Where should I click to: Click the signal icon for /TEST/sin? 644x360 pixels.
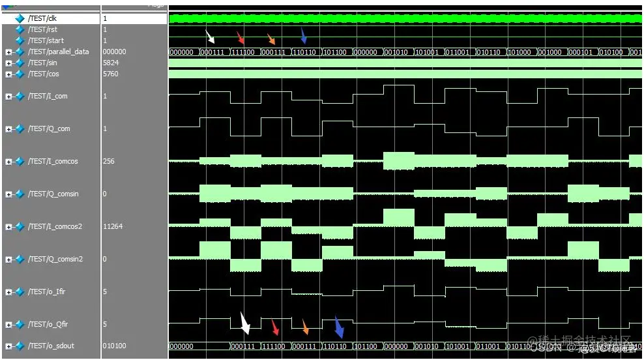coord(20,63)
